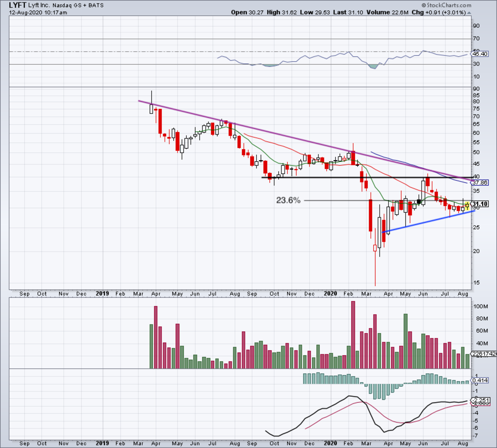
Task: Click the Last 31.10 header value
Action: coord(348,12)
